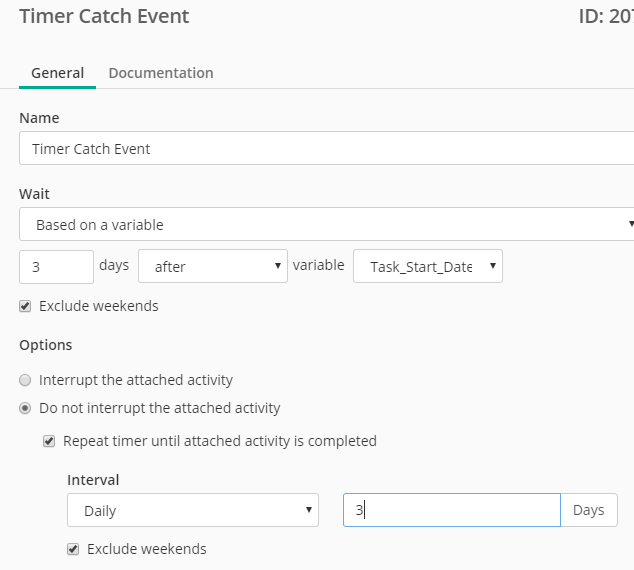This screenshot has height=570, width=634.
Task: Click the 'Timer Catch Event' panel heading
Action: (104, 17)
